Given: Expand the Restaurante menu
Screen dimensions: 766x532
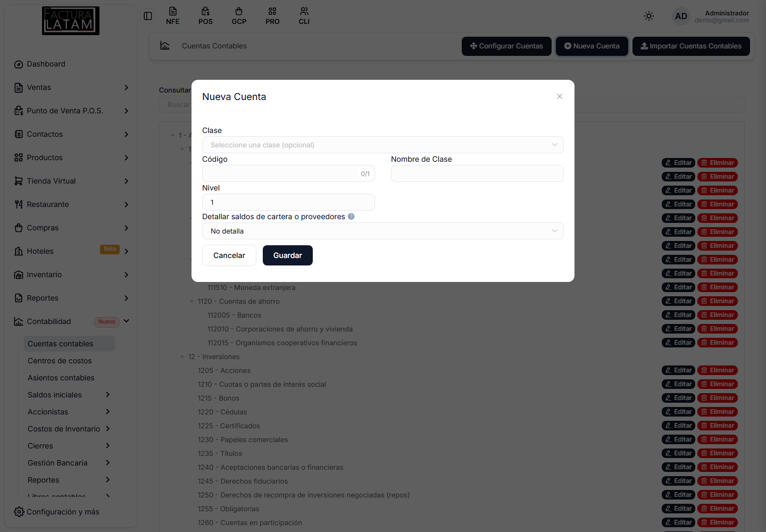Looking at the screenshot, I should click(x=71, y=204).
